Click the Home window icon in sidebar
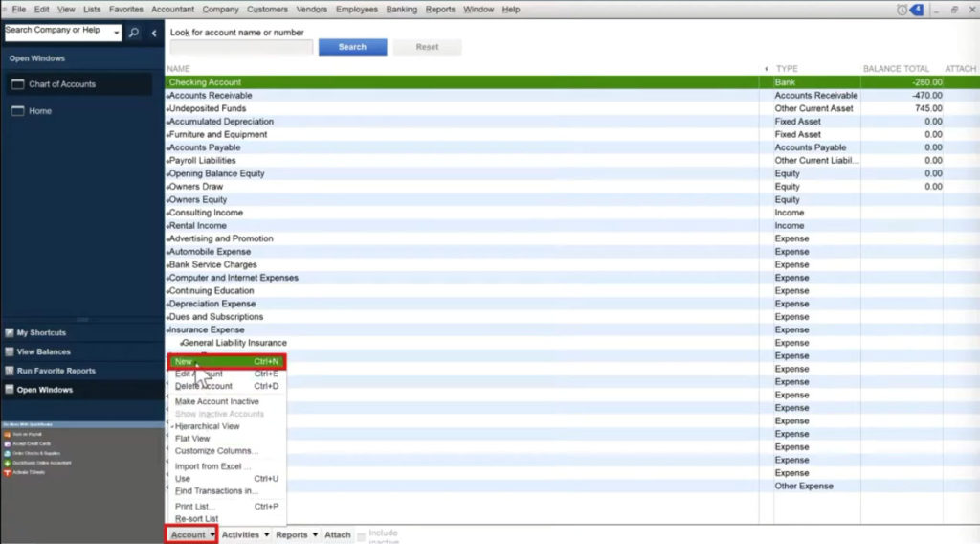 point(18,111)
